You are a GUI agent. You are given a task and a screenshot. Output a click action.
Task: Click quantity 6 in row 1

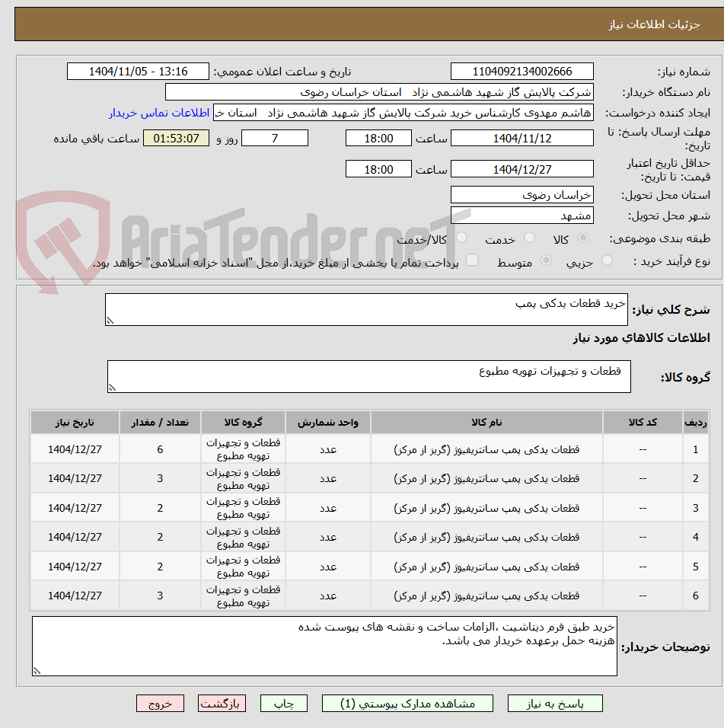160,449
